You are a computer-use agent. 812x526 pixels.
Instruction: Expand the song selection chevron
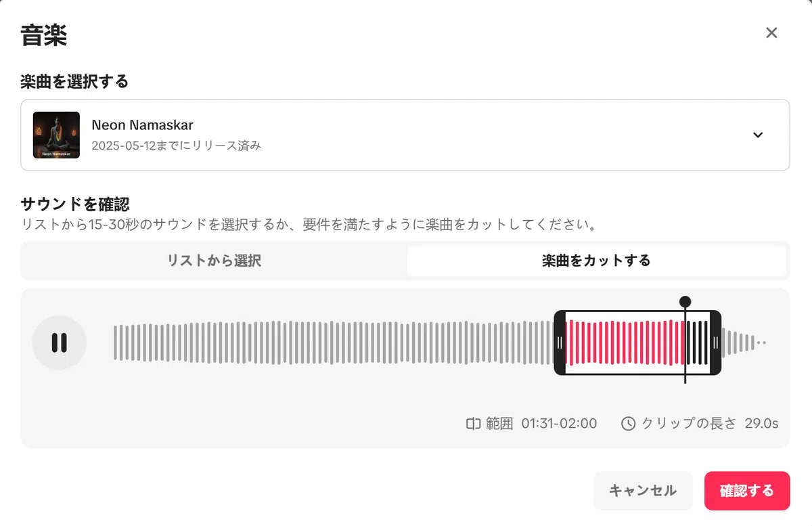(758, 135)
